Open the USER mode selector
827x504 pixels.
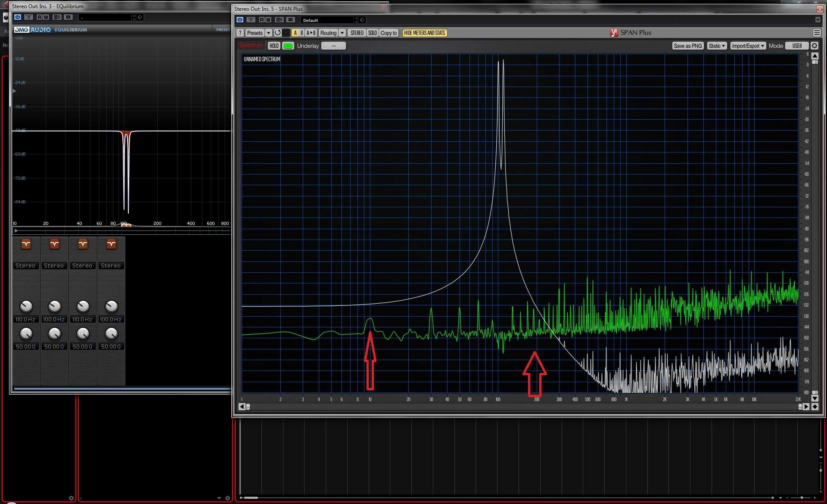coord(797,46)
